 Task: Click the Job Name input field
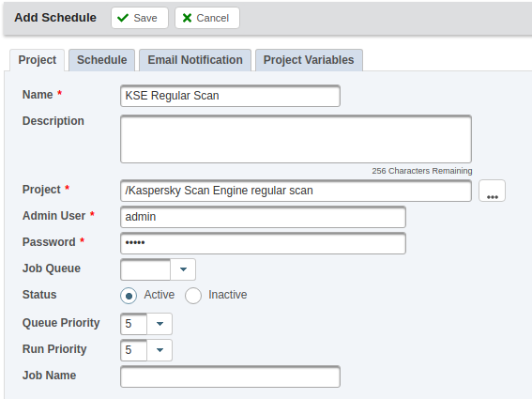pyautogui.click(x=230, y=376)
